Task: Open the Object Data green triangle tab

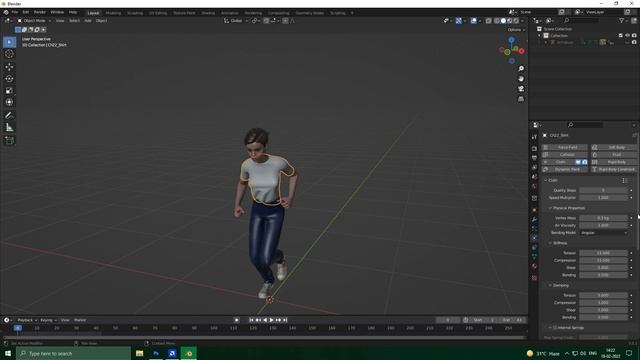Action: click(x=534, y=257)
